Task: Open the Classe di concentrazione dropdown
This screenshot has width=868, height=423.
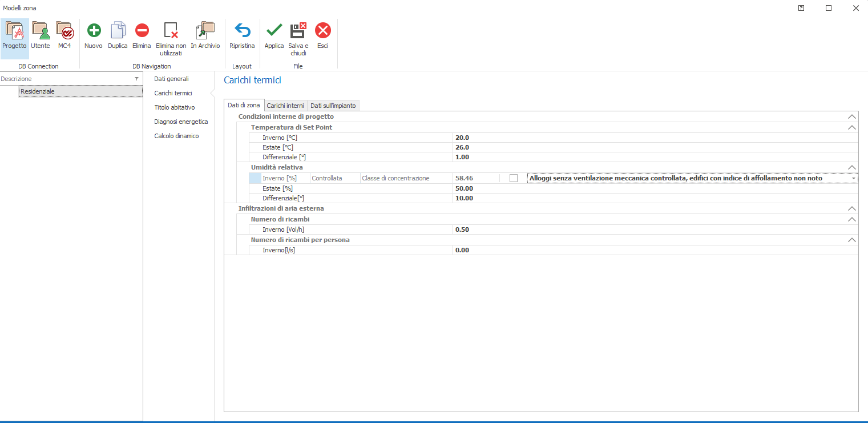Action: [854, 179]
